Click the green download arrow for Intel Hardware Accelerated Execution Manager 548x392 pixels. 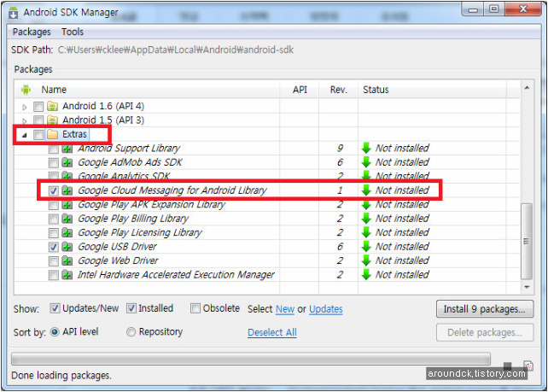coord(366,274)
